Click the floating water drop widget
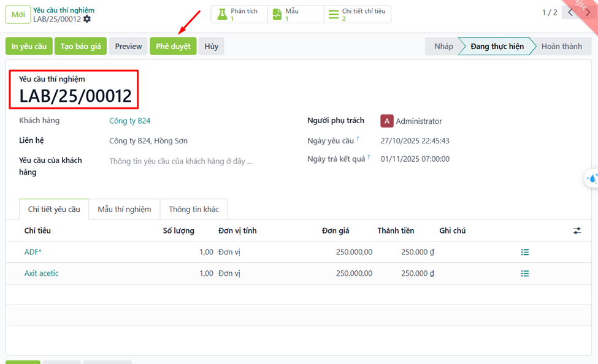Viewport: 598px width, 364px height. (591, 178)
